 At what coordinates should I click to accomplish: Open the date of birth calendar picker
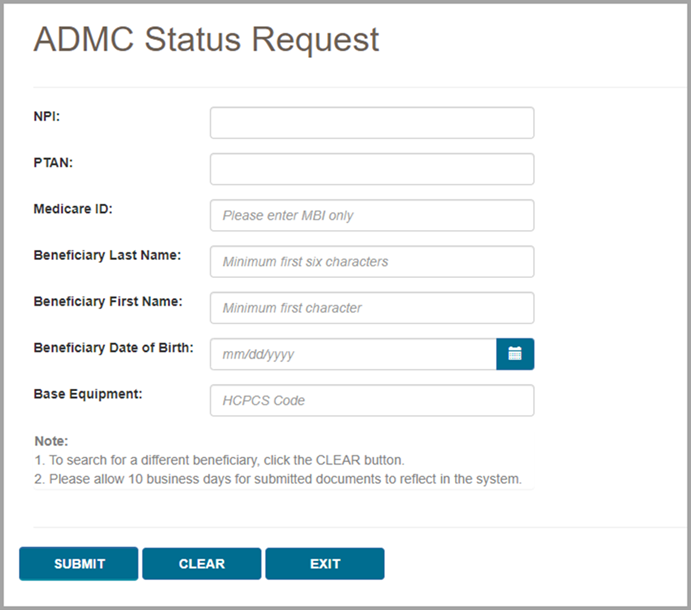tap(515, 354)
